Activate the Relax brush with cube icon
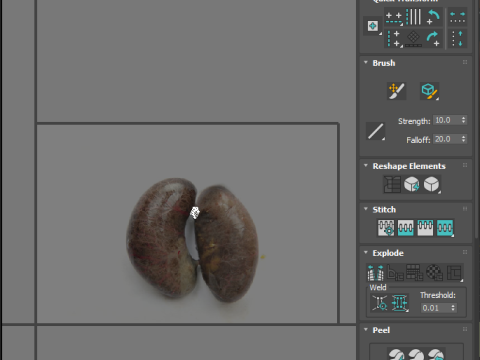 click(x=429, y=91)
